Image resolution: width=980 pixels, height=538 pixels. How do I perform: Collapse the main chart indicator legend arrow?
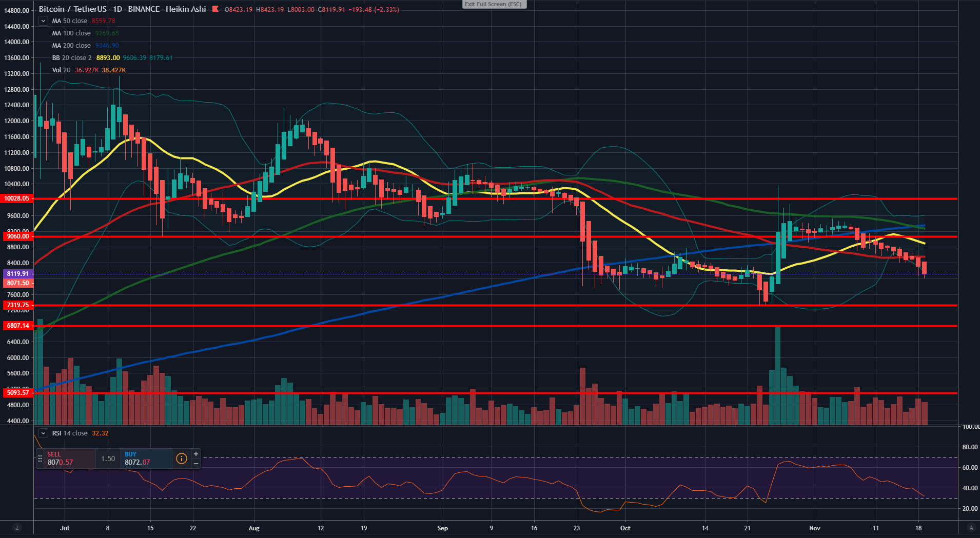44,21
